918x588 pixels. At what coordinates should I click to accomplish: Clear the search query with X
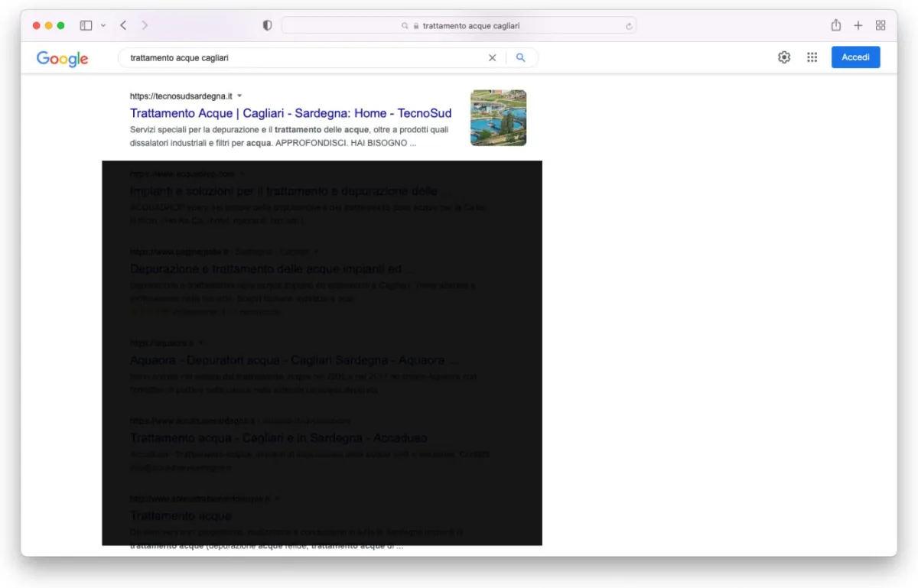pyautogui.click(x=492, y=57)
